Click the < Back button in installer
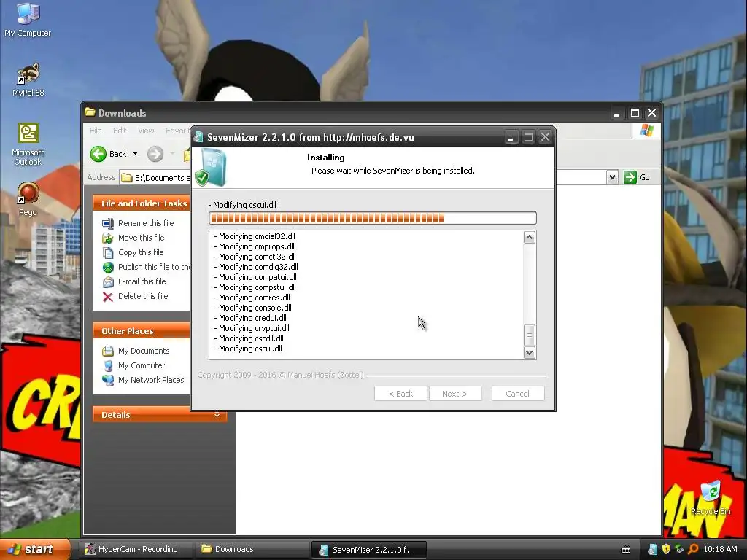 400,394
